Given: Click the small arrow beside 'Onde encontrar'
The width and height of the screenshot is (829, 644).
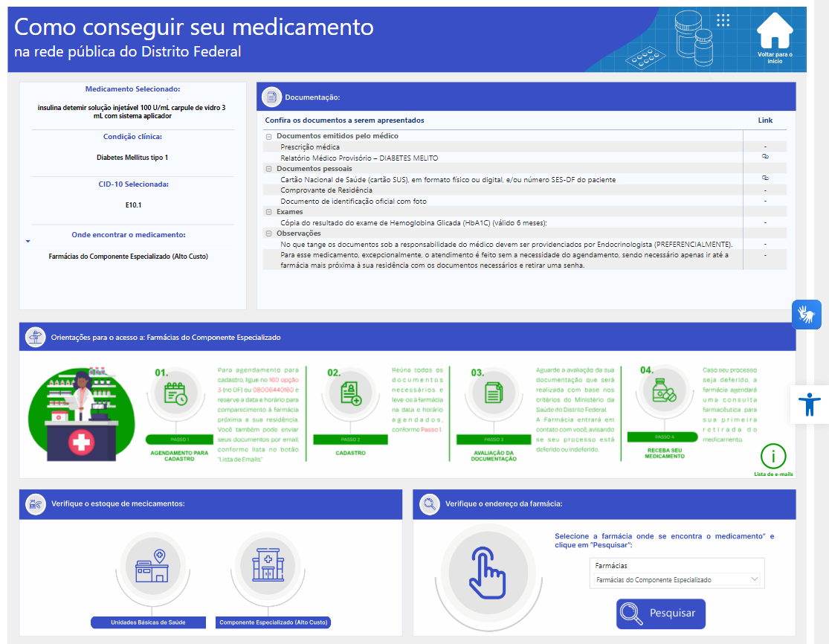Looking at the screenshot, I should [x=28, y=241].
